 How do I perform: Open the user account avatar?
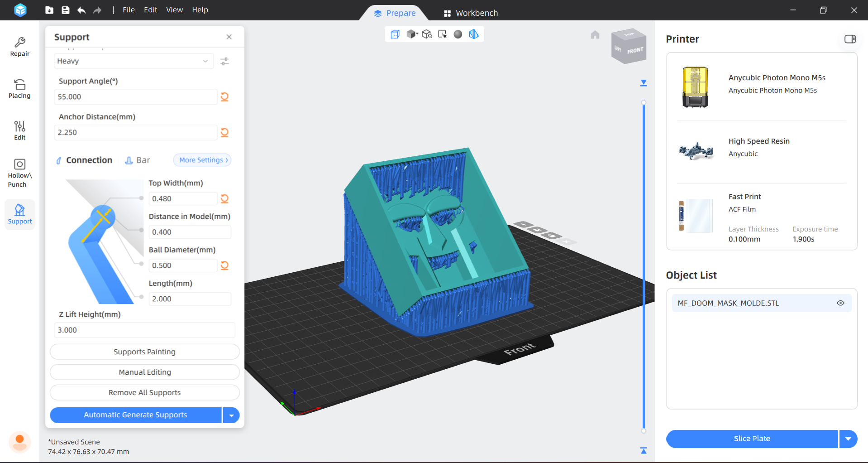coord(20,442)
